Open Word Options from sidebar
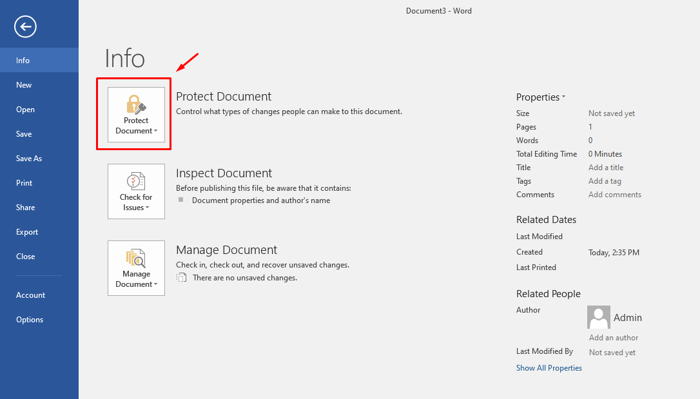 pyautogui.click(x=39, y=320)
